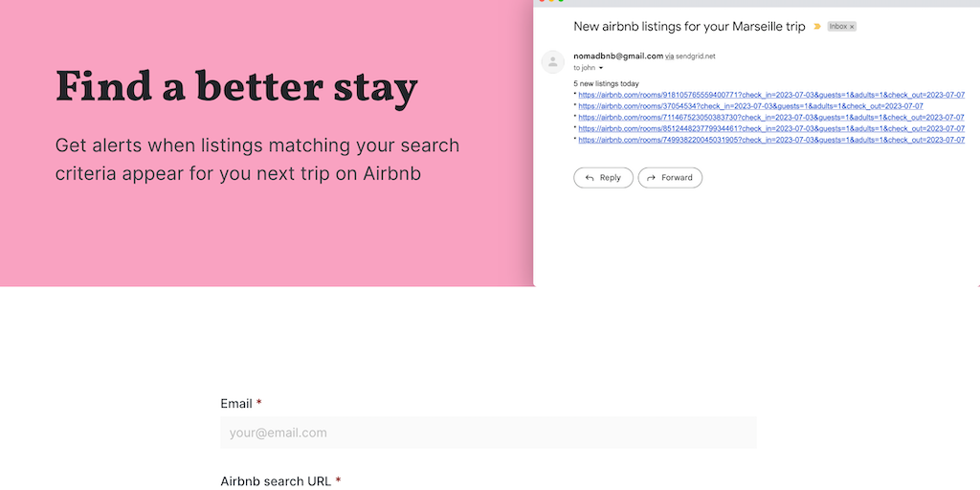The height and width of the screenshot is (490, 980).
Task: Click the 'Find a better stay' heading
Action: tap(236, 87)
